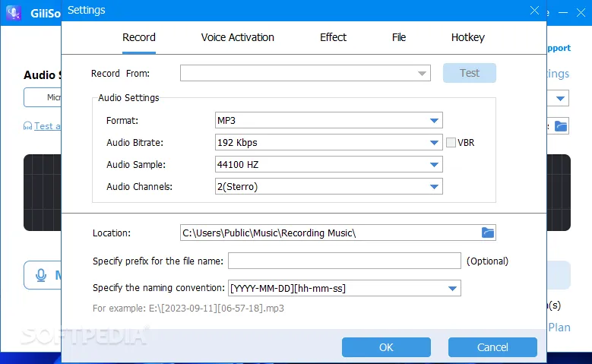Click the file name prefix field
The height and width of the screenshot is (364, 592).
pyautogui.click(x=344, y=261)
